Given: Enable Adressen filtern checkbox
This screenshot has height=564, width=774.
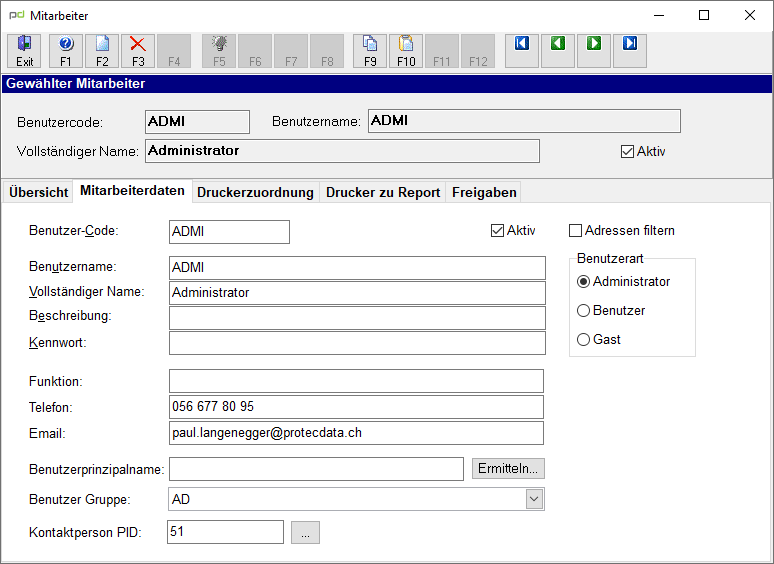Looking at the screenshot, I should pos(575,230).
